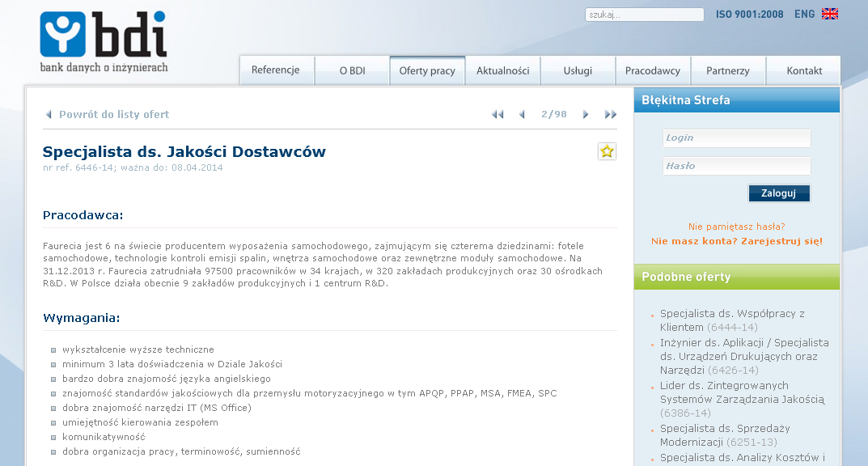This screenshot has height=466, width=868.
Task: Click the BDI logo
Action: pyautogui.click(x=104, y=42)
